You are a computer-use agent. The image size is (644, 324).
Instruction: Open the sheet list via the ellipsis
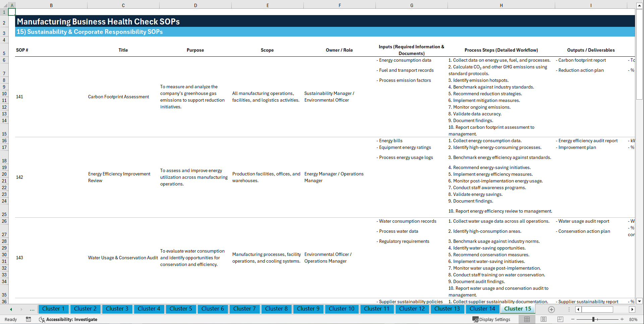coord(32,309)
